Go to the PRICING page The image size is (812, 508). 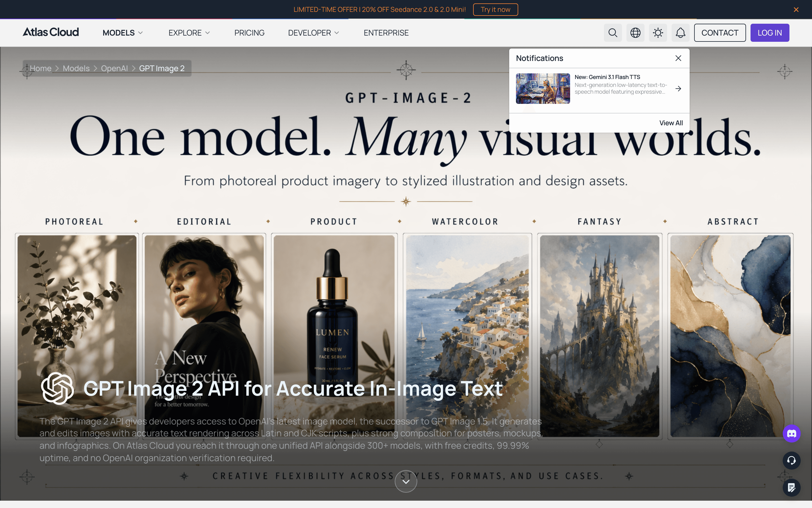[249, 32]
